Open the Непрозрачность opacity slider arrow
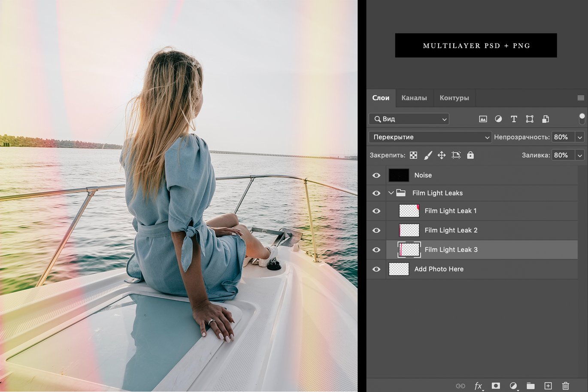 [x=580, y=137]
